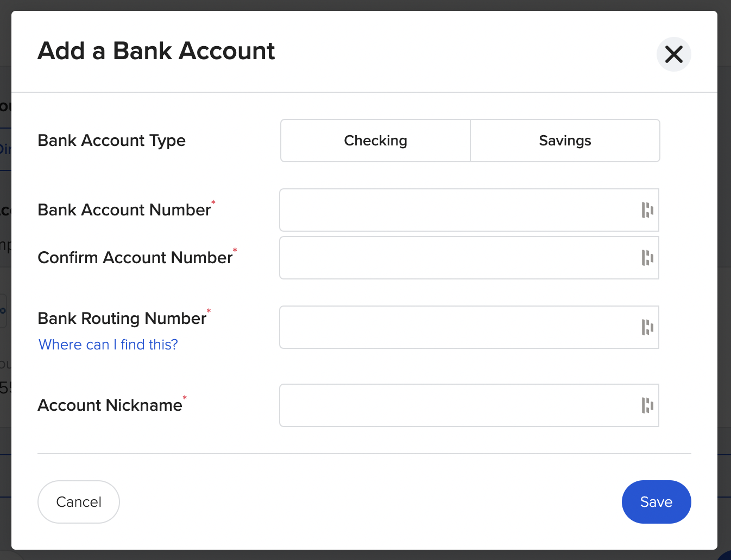Cancel adding the bank account
The image size is (731, 560).
(x=78, y=502)
